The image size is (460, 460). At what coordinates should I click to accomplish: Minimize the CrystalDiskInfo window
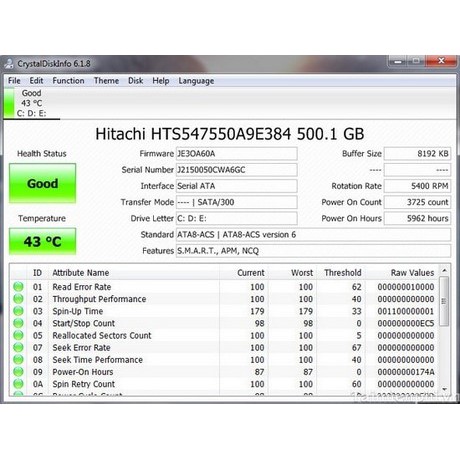(x=397, y=61)
